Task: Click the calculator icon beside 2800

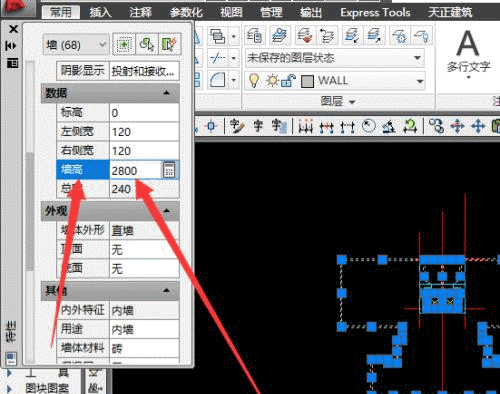Action: click(169, 170)
